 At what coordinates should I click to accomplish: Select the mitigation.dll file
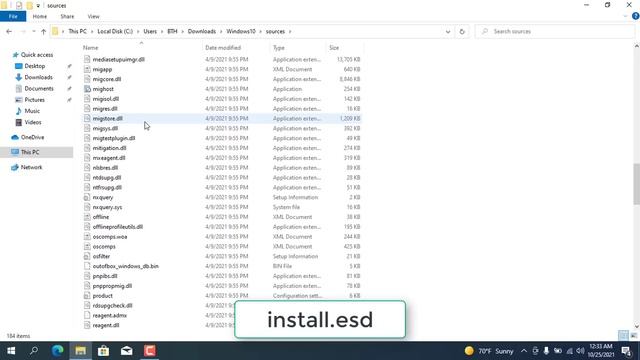[109, 148]
